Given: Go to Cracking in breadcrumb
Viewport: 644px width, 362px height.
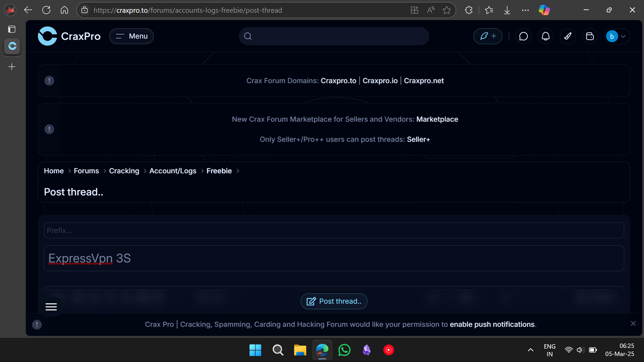Looking at the screenshot, I should coord(124,171).
